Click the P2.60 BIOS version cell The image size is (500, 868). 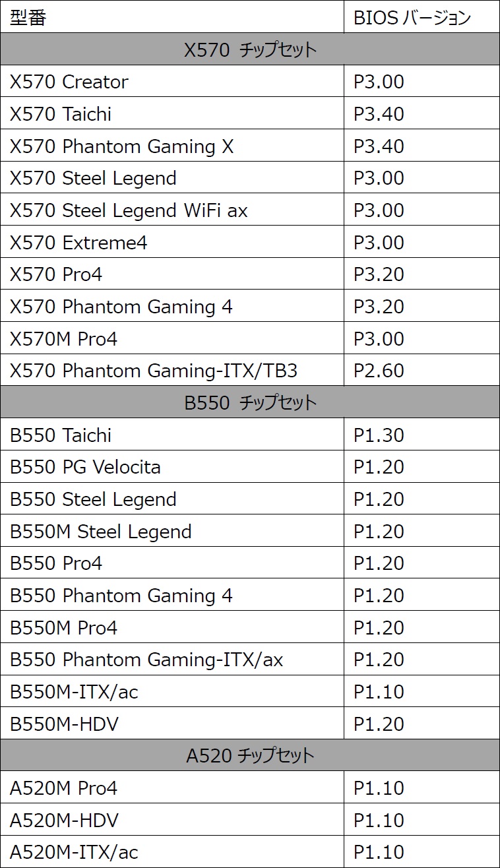point(379,371)
